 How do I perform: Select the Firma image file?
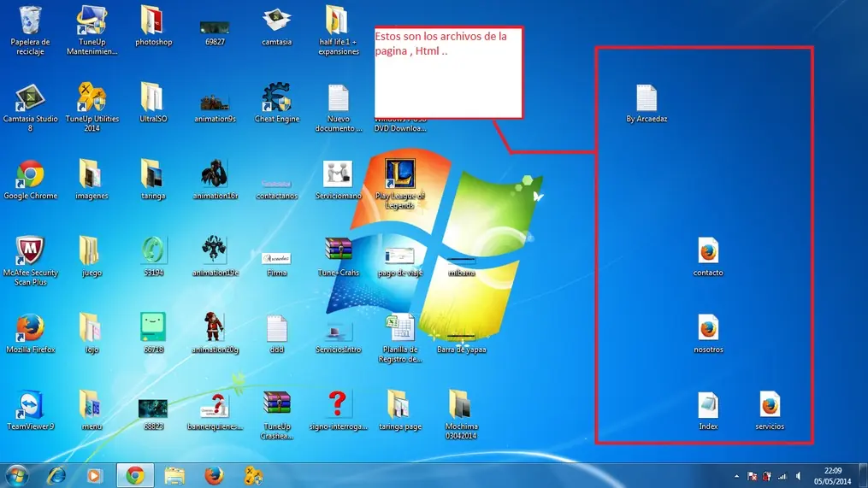point(277,258)
